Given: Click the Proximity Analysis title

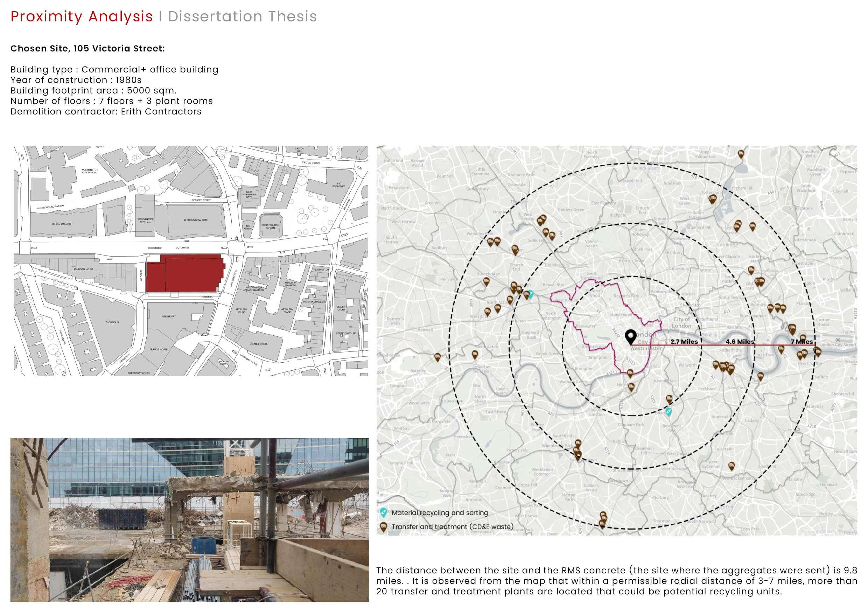Looking at the screenshot, I should (82, 17).
